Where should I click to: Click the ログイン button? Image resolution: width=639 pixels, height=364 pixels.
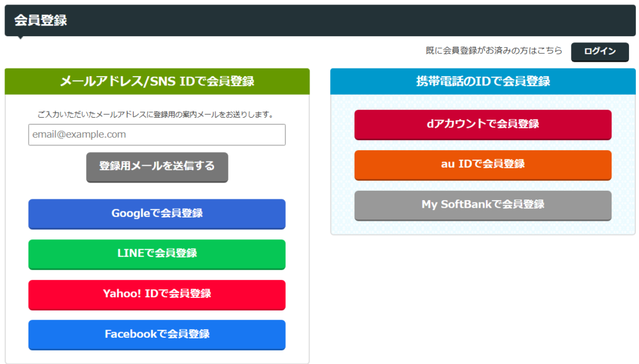click(x=600, y=52)
